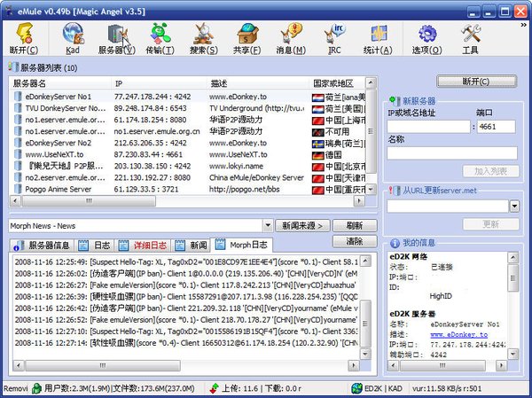Select the 『樂兒天地』P2P服 server row

coord(189,166)
